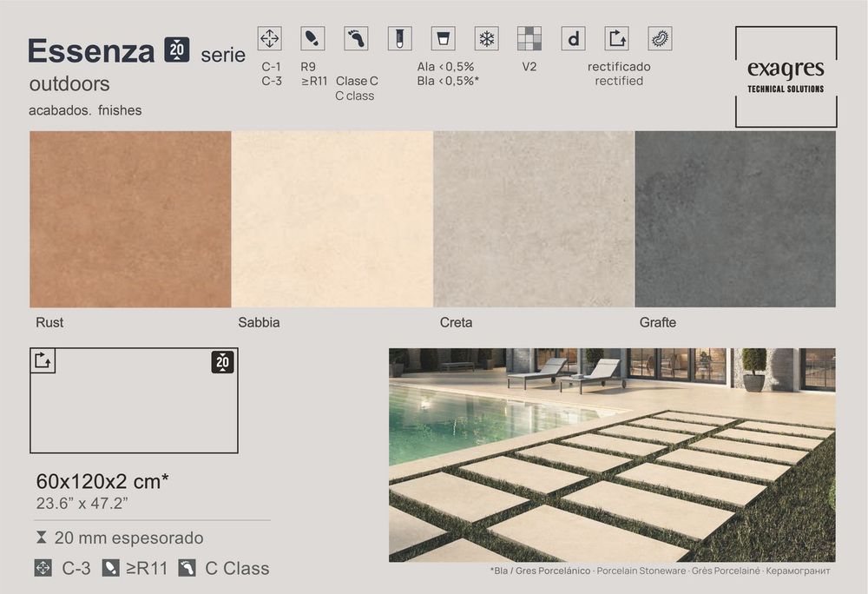Toggle the 20 badge inside the tile diagram
868x594 pixels.
point(221,360)
